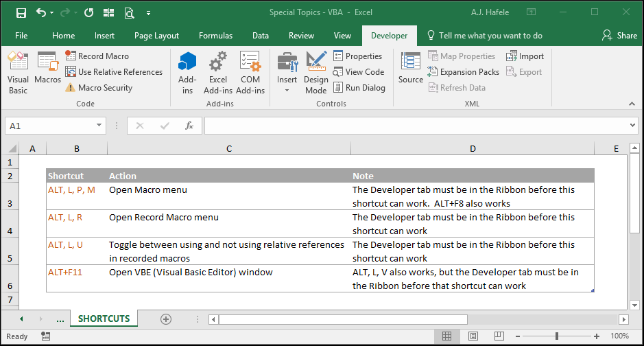Switch to the Formulas ribbon tab
Viewport: 644px width, 346px height.
(x=215, y=36)
